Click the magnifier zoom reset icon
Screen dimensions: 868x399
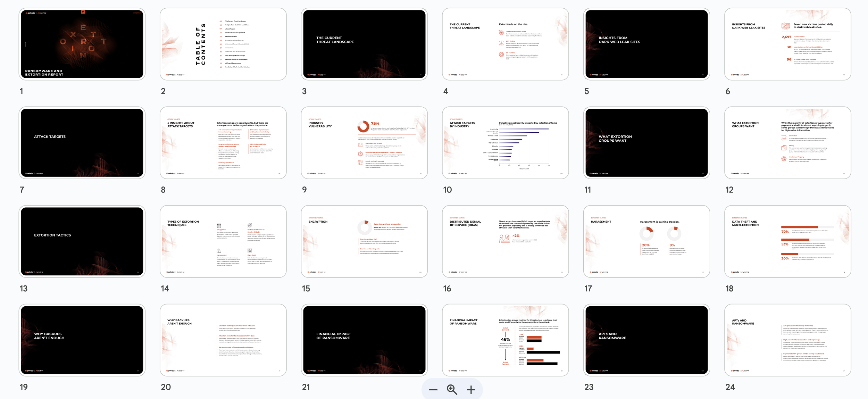point(452,390)
